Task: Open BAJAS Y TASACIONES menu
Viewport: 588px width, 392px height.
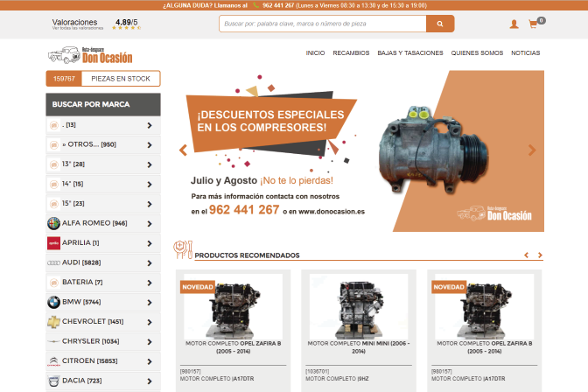Action: 410,53
